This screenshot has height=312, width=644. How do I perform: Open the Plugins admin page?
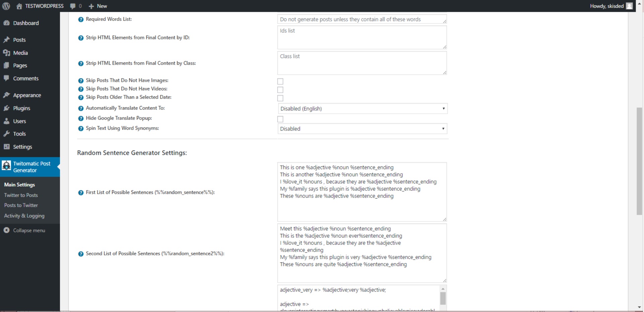pos(21,108)
